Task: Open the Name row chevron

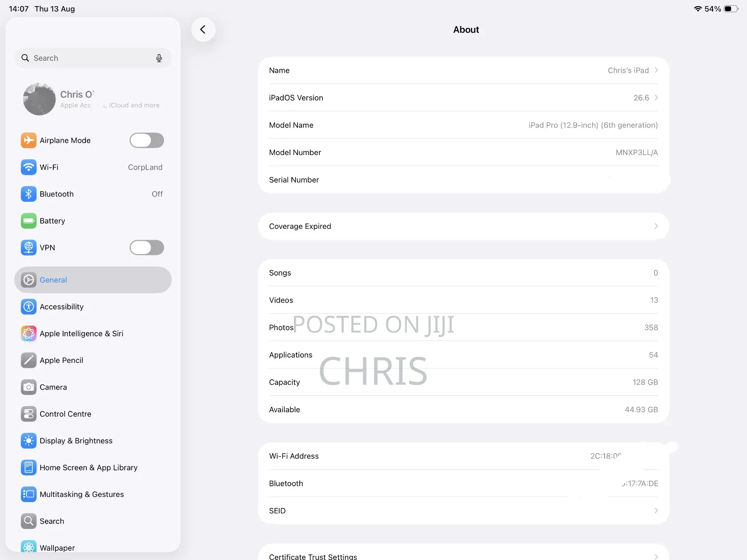Action: coord(656,70)
